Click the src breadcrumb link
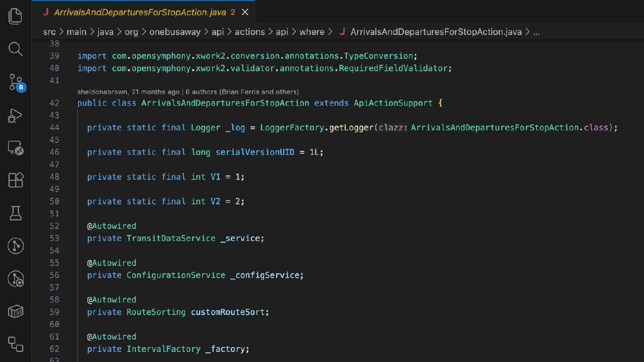This screenshot has height=362, width=644. (x=50, y=32)
